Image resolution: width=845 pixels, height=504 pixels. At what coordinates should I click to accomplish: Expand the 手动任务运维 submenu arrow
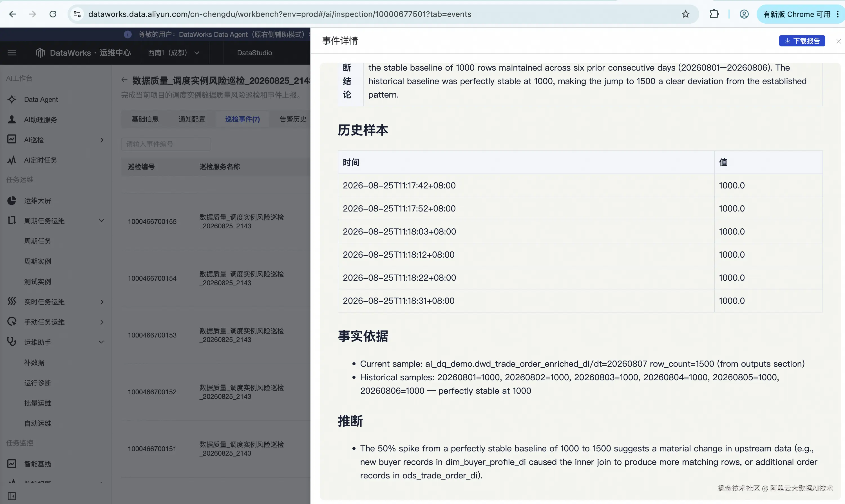(x=102, y=322)
